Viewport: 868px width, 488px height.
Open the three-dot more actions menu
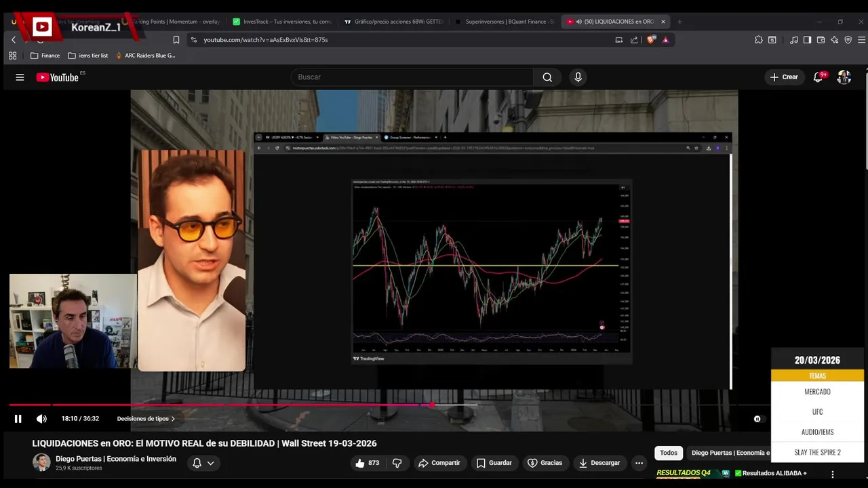tap(639, 463)
